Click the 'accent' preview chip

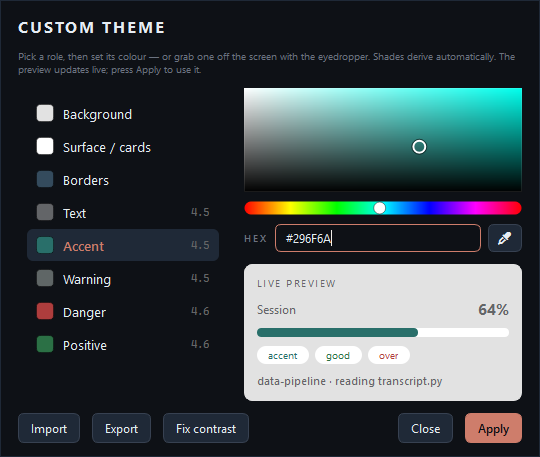pyautogui.click(x=283, y=355)
